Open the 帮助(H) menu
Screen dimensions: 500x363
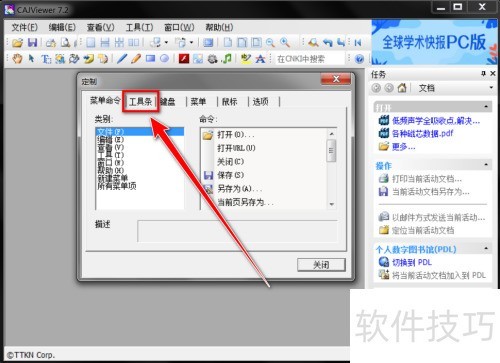click(219, 27)
